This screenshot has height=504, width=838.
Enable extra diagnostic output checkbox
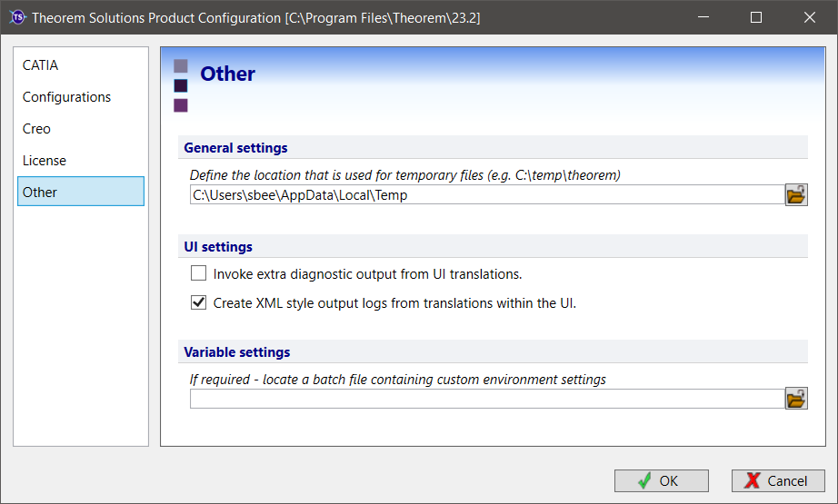coord(198,273)
